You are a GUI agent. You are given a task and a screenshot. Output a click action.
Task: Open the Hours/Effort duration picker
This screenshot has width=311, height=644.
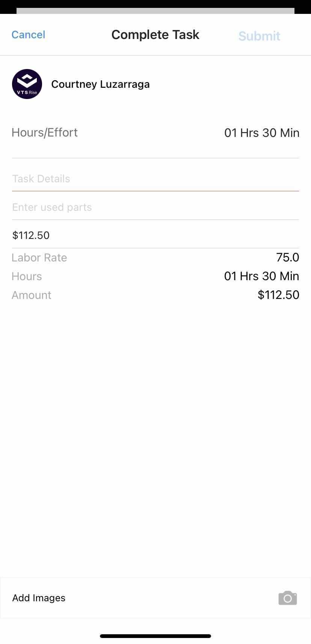click(x=261, y=133)
